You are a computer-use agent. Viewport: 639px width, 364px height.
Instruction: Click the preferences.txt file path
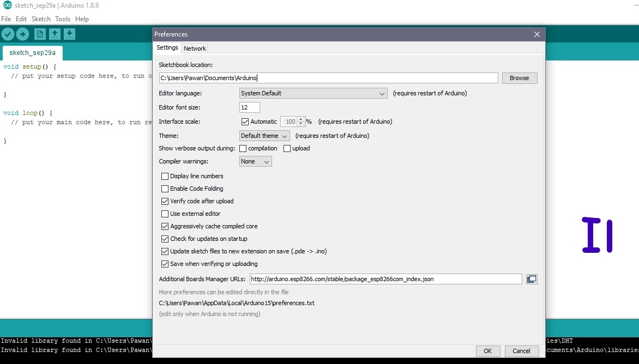(x=237, y=304)
